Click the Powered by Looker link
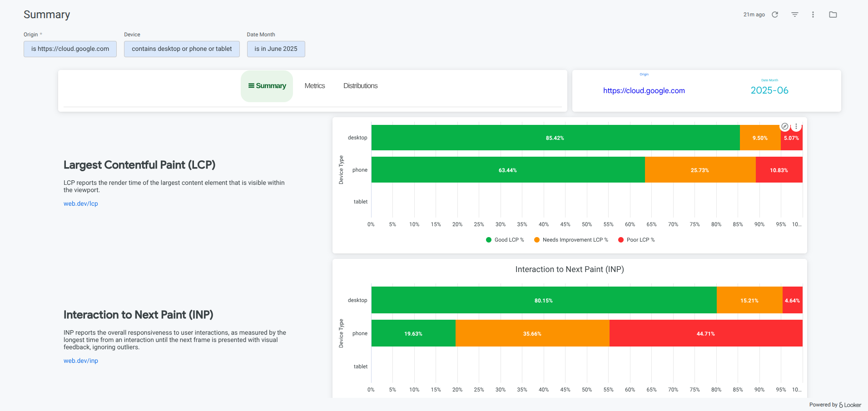The height and width of the screenshot is (411, 868). point(835,405)
